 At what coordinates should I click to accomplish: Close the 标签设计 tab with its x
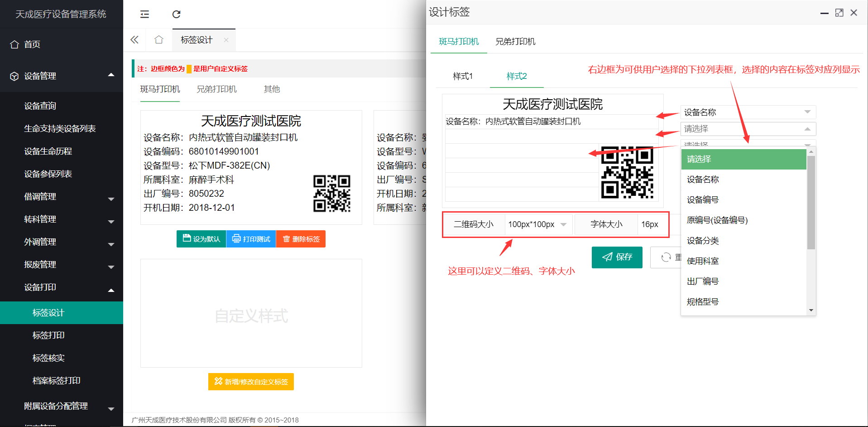tap(226, 40)
